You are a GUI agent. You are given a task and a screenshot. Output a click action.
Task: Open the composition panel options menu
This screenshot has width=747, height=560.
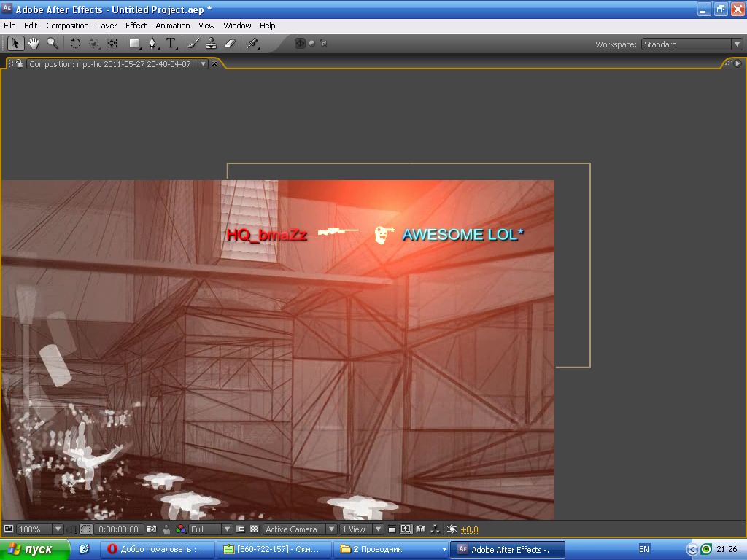tap(738, 63)
